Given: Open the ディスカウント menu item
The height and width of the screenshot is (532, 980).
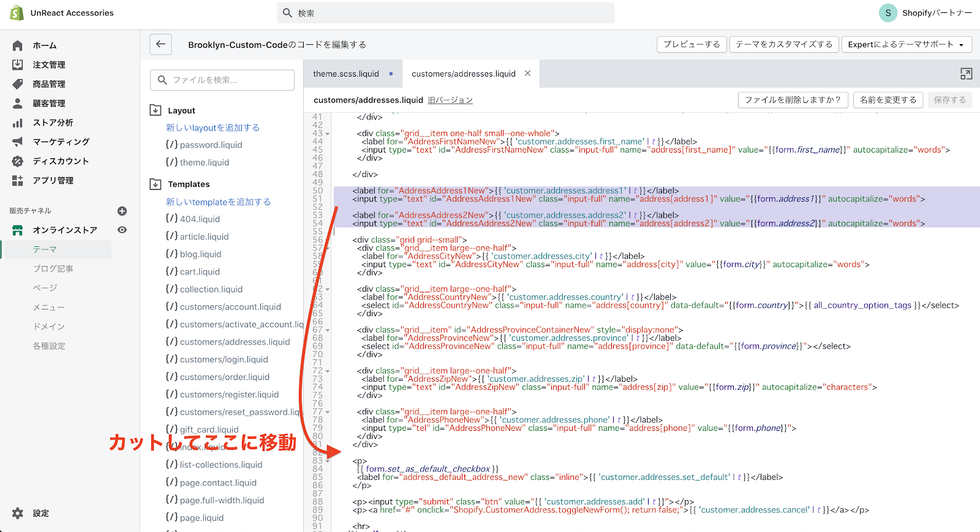Looking at the screenshot, I should point(61,161).
